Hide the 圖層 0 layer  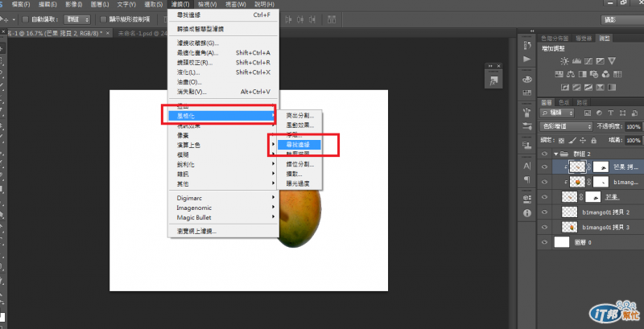[545, 242]
